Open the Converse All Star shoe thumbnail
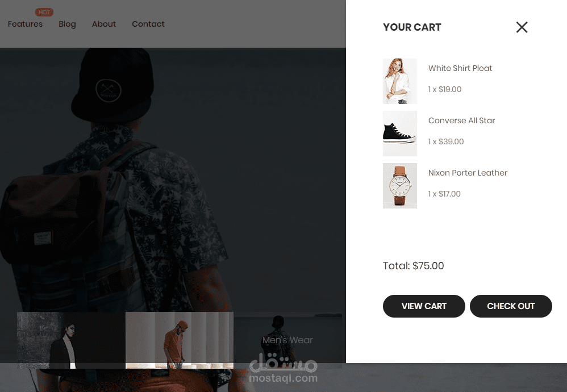The width and height of the screenshot is (567, 392). (x=400, y=134)
